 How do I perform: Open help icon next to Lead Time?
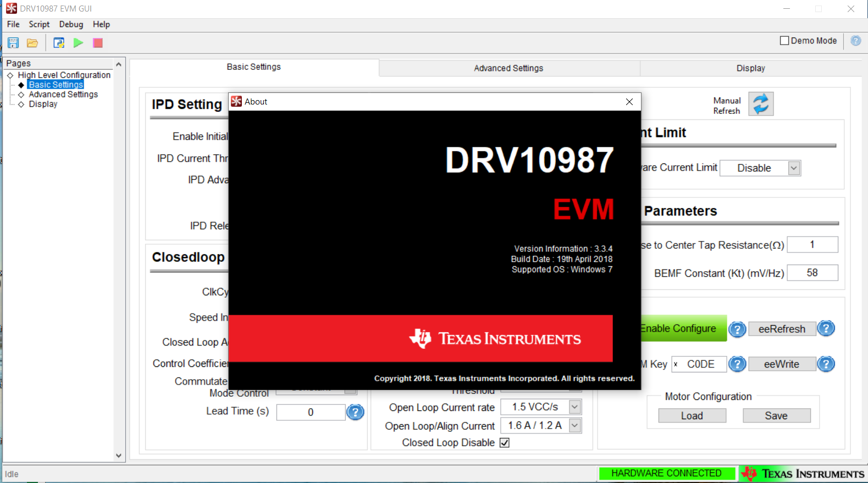(355, 412)
